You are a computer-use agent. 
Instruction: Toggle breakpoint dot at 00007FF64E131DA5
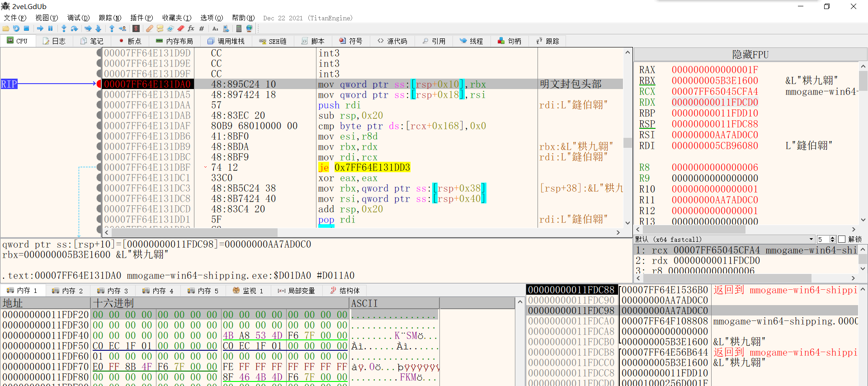[x=99, y=94]
